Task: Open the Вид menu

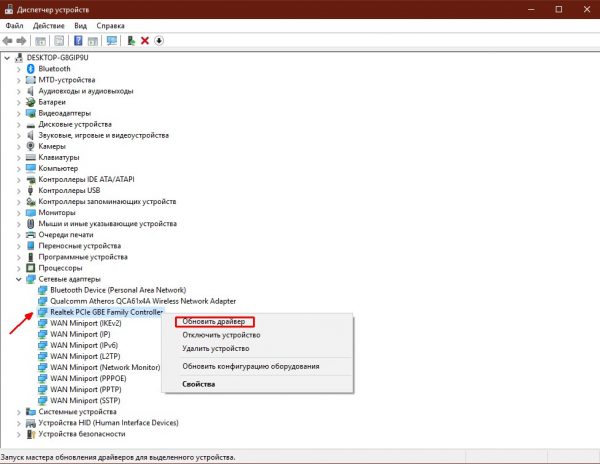Action: click(80, 26)
